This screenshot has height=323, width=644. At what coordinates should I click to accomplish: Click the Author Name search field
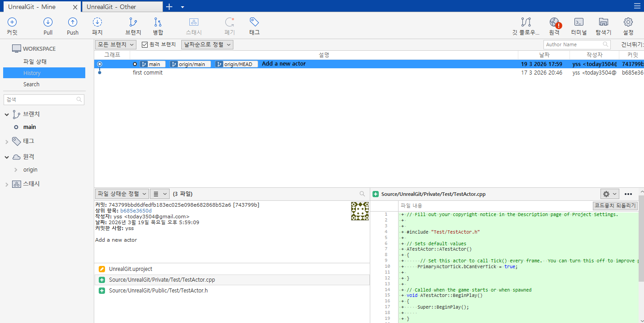(x=577, y=44)
